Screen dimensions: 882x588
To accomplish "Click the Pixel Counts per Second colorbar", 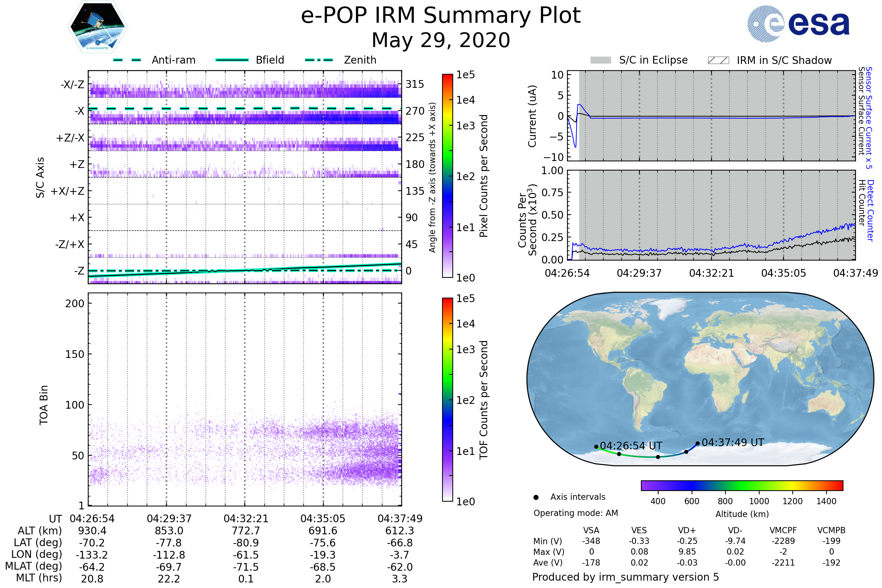I will click(447, 176).
